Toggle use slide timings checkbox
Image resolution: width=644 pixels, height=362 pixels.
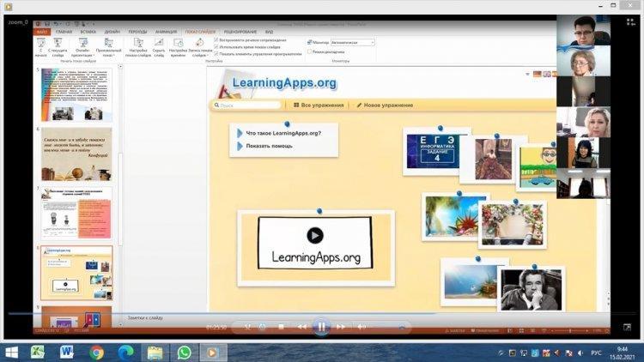(x=216, y=47)
